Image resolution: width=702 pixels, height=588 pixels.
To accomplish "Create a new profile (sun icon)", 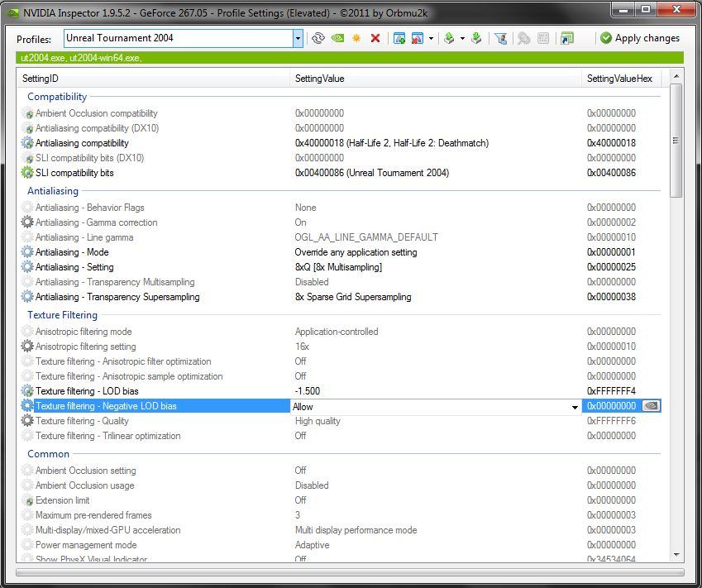I will coord(356,39).
